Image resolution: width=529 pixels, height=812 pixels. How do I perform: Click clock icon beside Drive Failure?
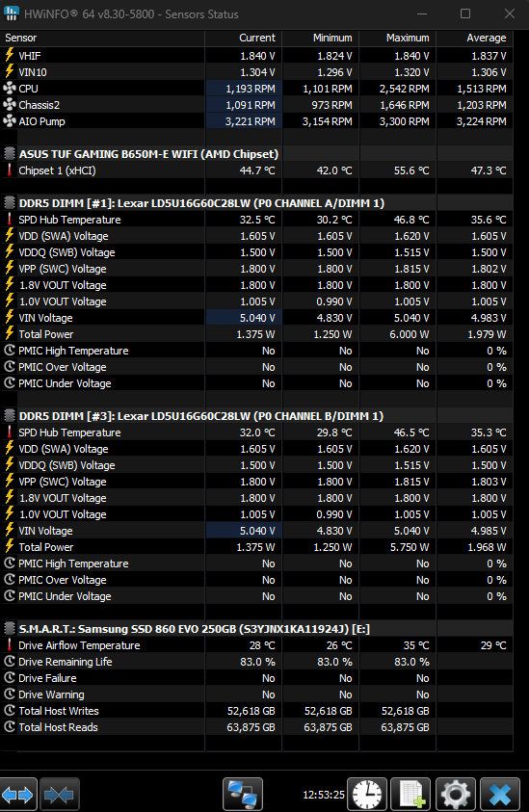(10, 678)
